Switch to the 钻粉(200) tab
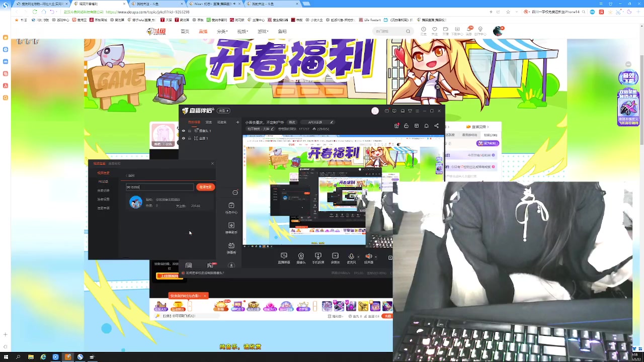Screen dimensions: 644x362 tap(491, 135)
